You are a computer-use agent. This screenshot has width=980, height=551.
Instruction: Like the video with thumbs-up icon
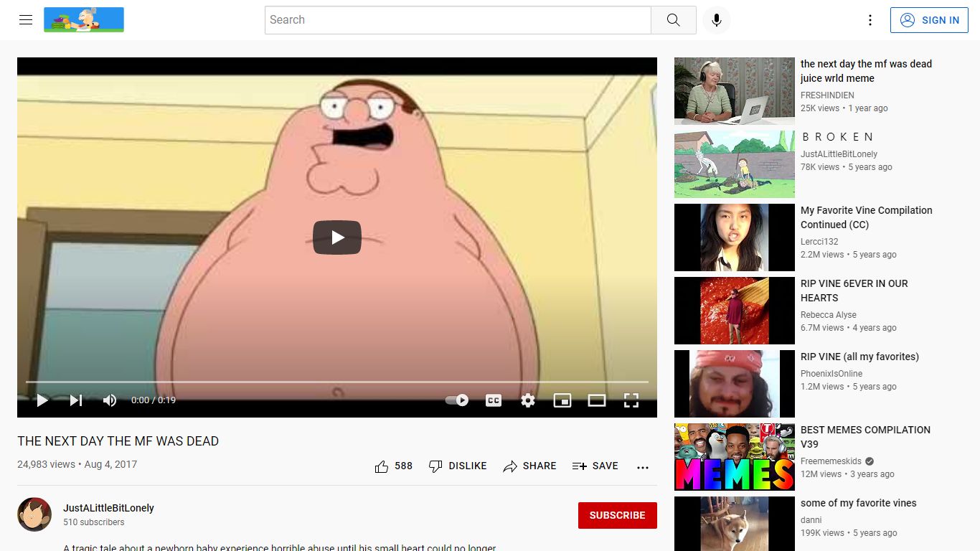coord(382,466)
